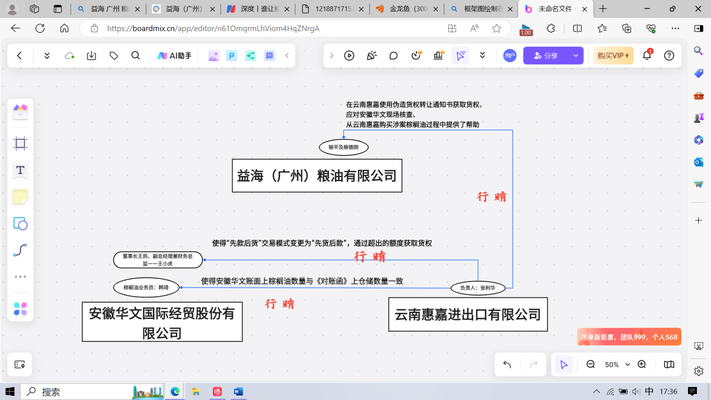Switch to the 粮架图绘制 browser tab
Screen dimensions: 711x400
(x=475, y=9)
